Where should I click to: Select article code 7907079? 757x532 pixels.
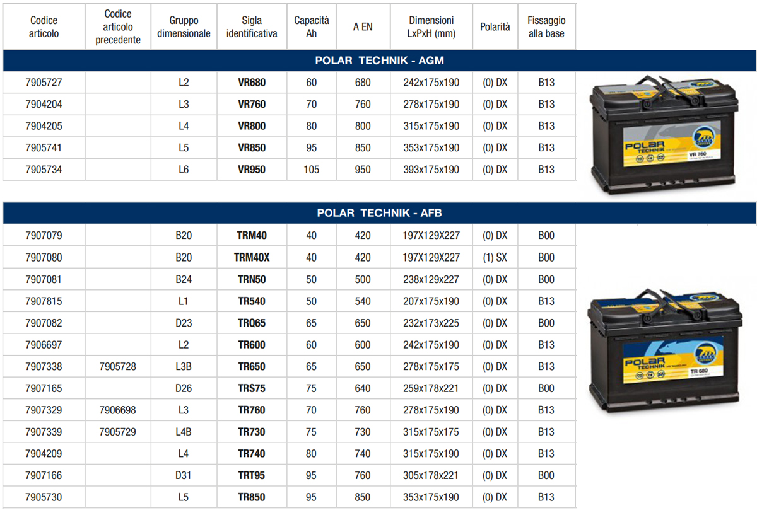pyautogui.click(x=44, y=236)
